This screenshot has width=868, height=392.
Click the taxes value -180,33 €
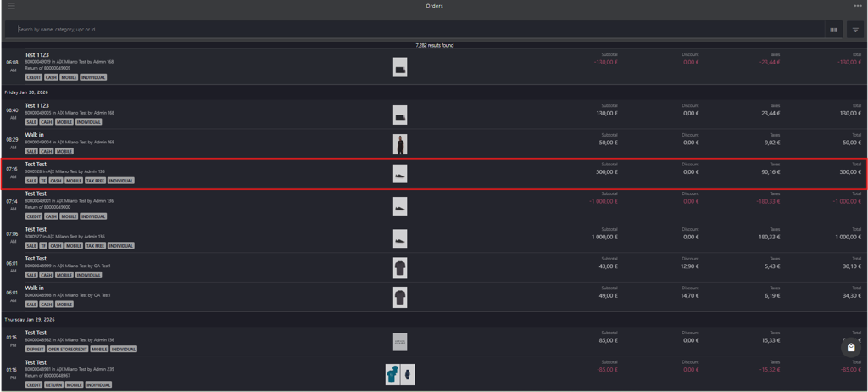(x=768, y=201)
